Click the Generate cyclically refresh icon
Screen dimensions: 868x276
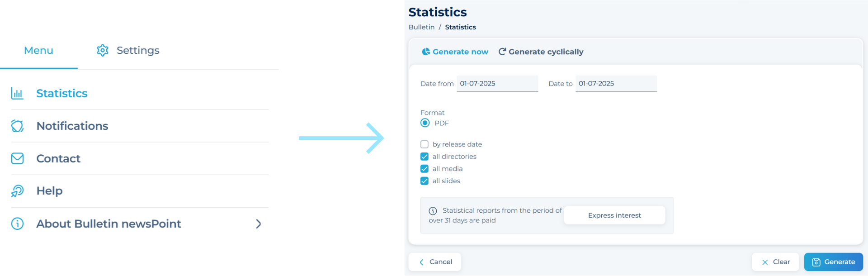click(502, 52)
